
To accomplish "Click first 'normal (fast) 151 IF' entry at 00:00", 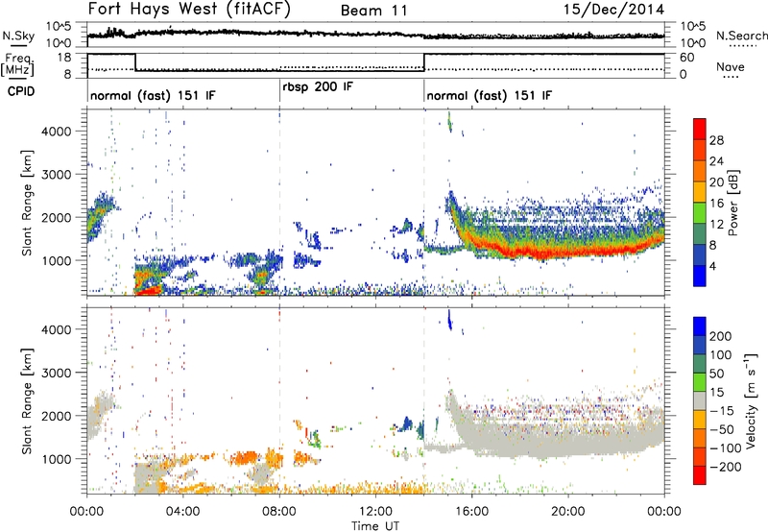I will coord(153,95).
